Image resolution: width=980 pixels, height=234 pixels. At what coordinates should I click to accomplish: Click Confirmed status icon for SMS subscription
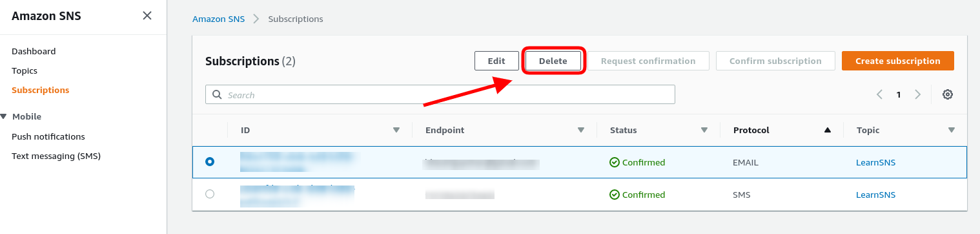615,195
